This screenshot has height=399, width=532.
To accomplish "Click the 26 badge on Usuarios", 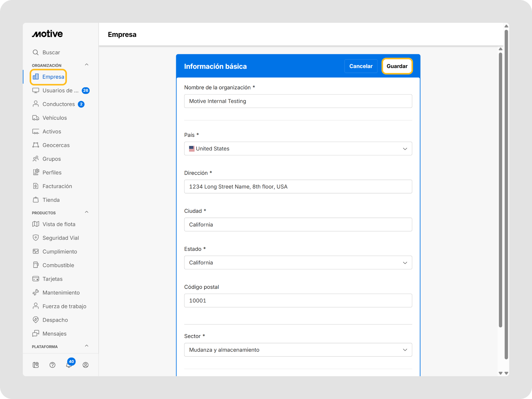I will 86,90.
